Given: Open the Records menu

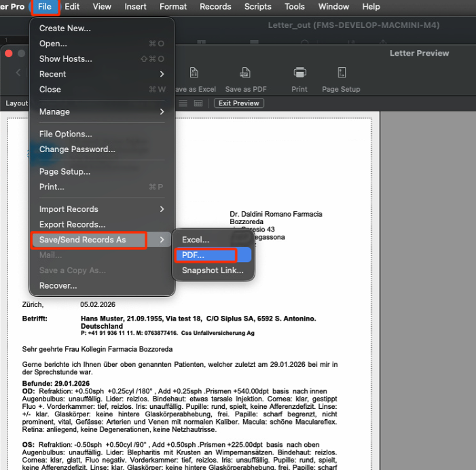Looking at the screenshot, I should pyautogui.click(x=215, y=6).
